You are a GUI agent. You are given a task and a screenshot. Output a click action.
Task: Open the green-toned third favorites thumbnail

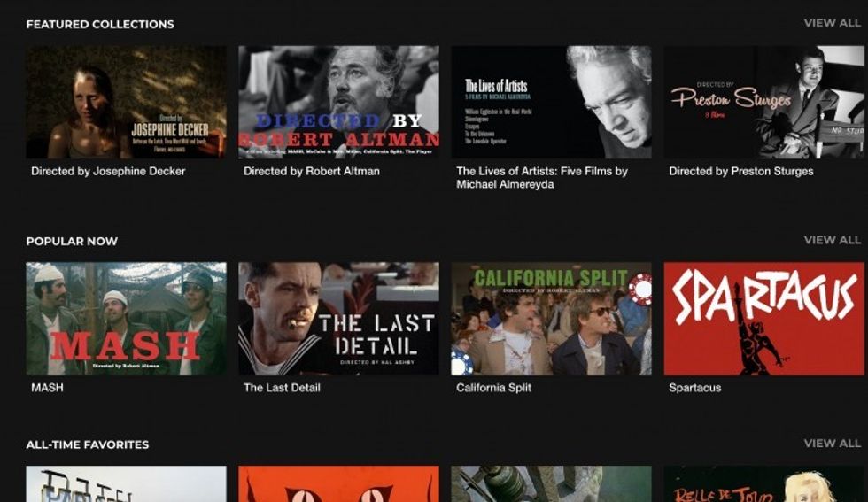[x=551, y=483]
